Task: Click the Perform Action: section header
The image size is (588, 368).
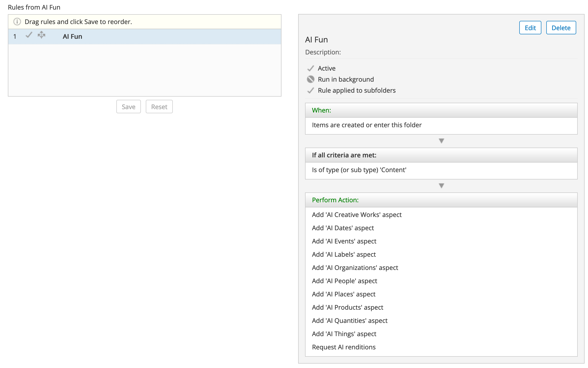Action: [x=335, y=200]
